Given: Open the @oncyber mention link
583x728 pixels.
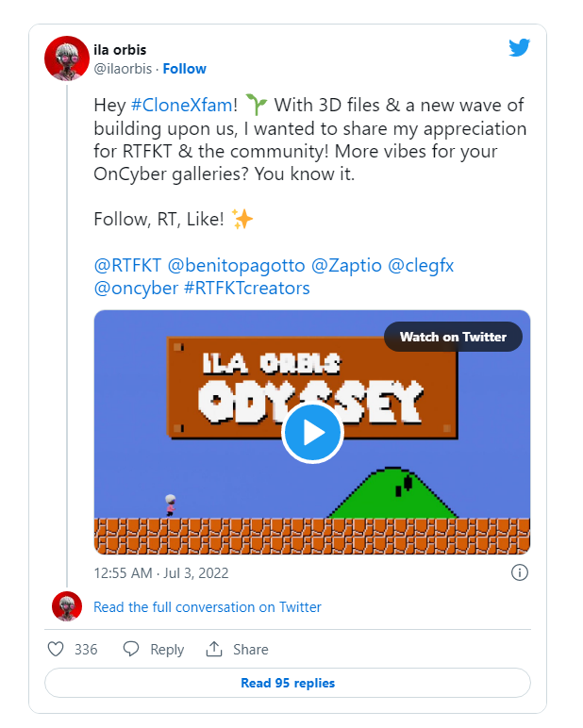Looking at the screenshot, I should (x=136, y=289).
